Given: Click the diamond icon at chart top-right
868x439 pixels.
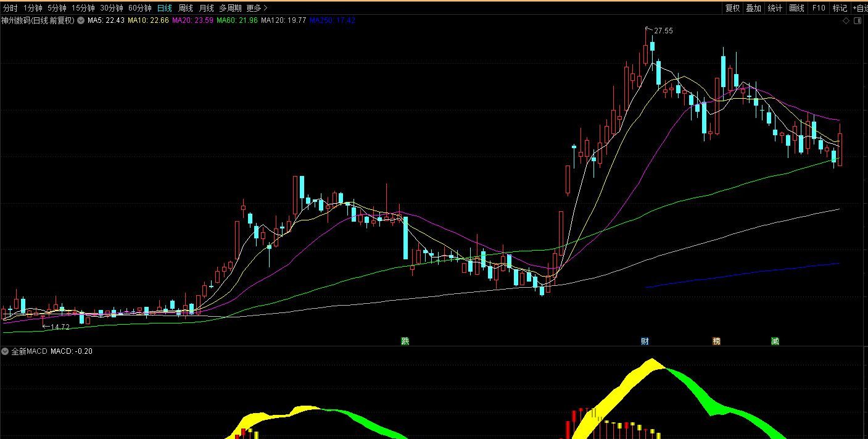Looking at the screenshot, I should coord(846,20).
